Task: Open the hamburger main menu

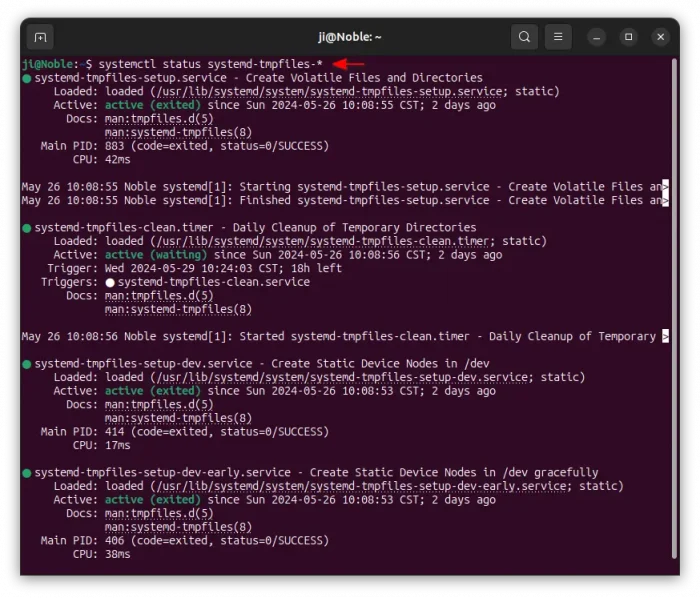Action: tap(559, 37)
